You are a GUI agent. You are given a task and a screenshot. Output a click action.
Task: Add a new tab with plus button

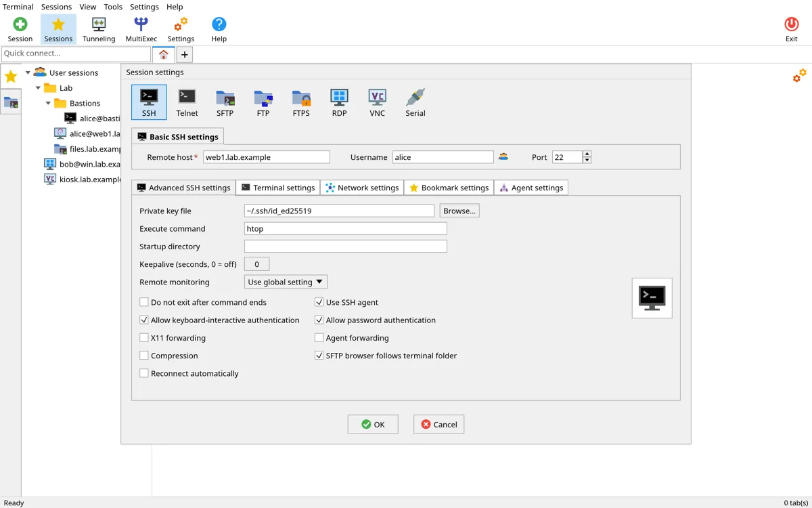tap(184, 55)
